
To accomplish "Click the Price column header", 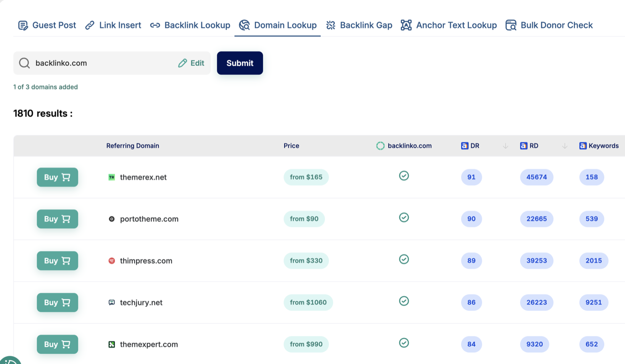I will tap(291, 146).
